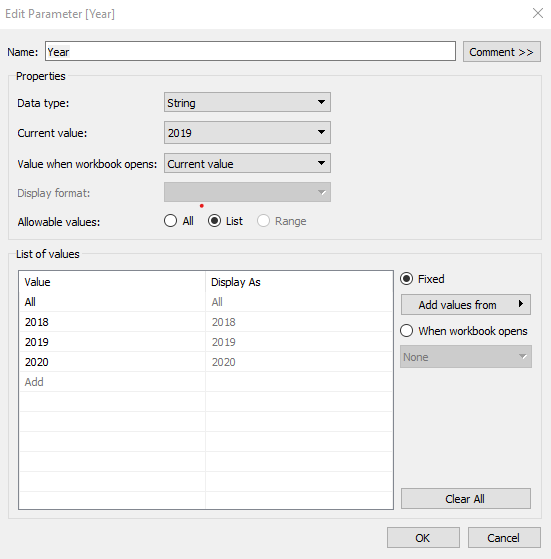Choose the Fixed list option
551x559 pixels.
coord(407,279)
